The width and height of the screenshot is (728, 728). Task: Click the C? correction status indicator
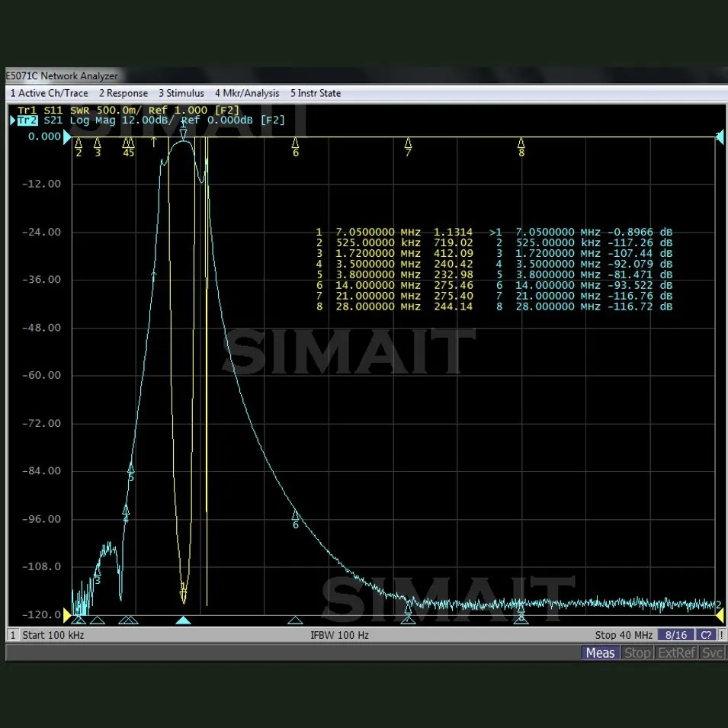pos(706,635)
